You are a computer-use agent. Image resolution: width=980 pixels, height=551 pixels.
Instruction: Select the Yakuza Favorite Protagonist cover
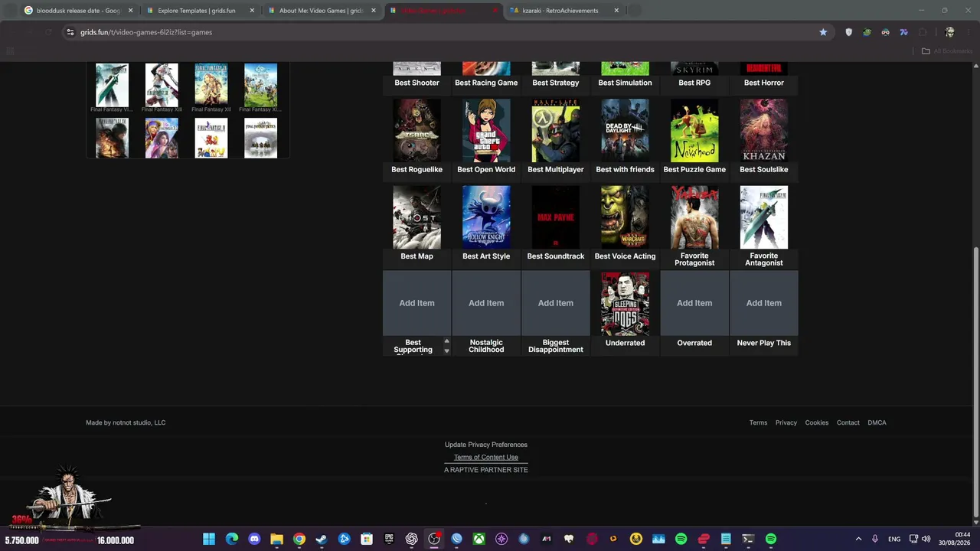[694, 217]
